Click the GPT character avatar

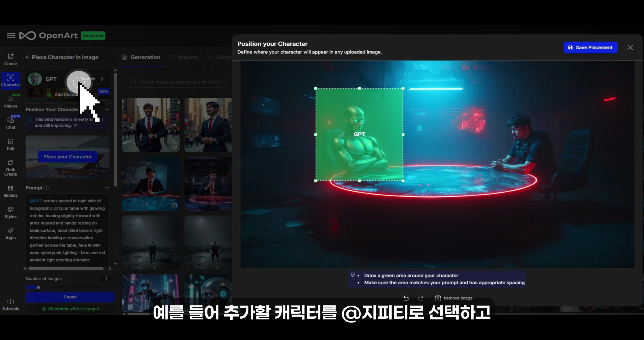(x=35, y=79)
